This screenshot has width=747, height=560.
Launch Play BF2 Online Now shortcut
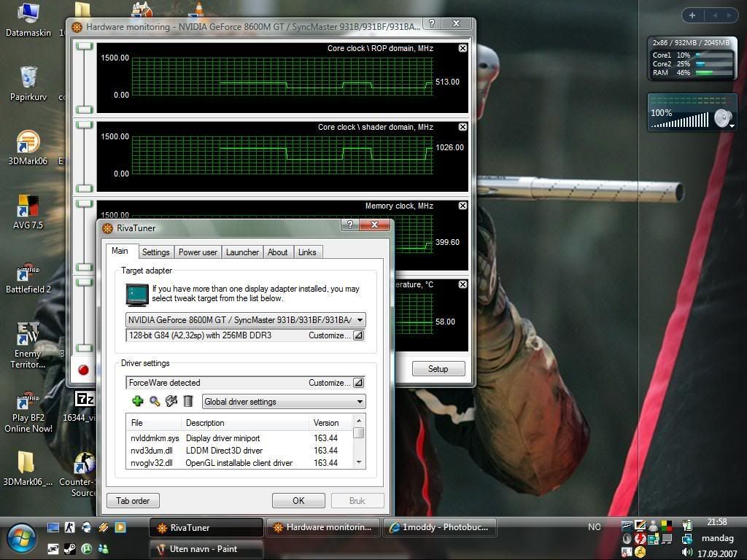point(28,413)
